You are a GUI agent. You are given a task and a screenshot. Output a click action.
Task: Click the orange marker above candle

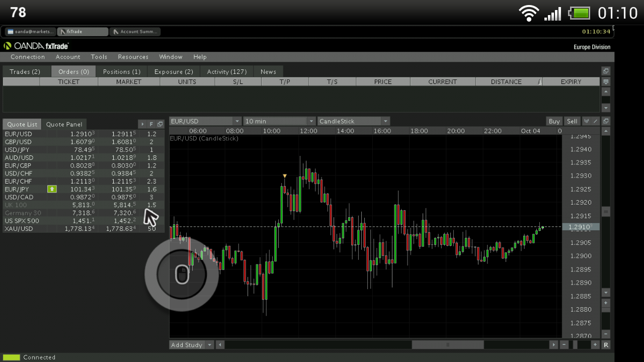point(285,176)
